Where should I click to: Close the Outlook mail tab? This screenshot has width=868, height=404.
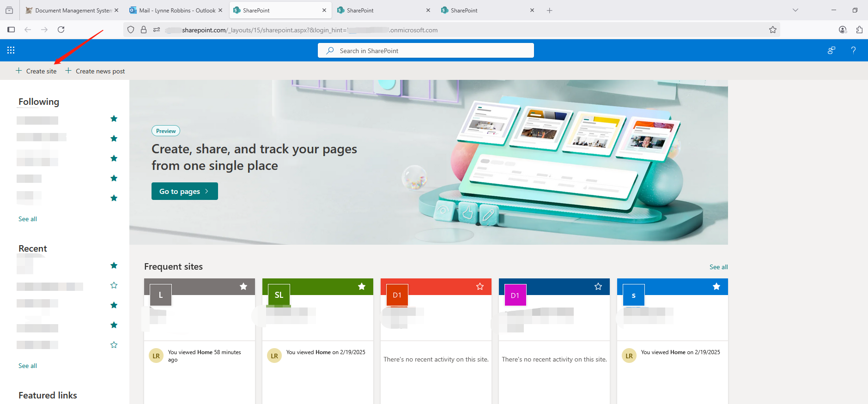coord(220,10)
